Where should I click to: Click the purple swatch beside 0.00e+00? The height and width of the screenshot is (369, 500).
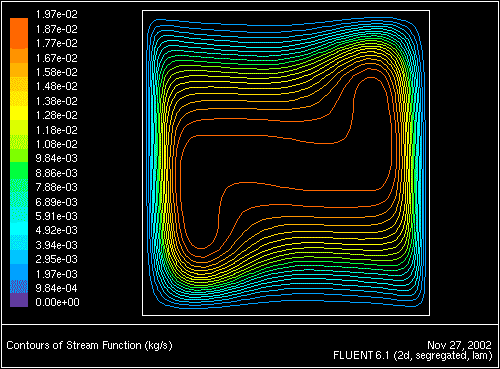(x=19, y=300)
